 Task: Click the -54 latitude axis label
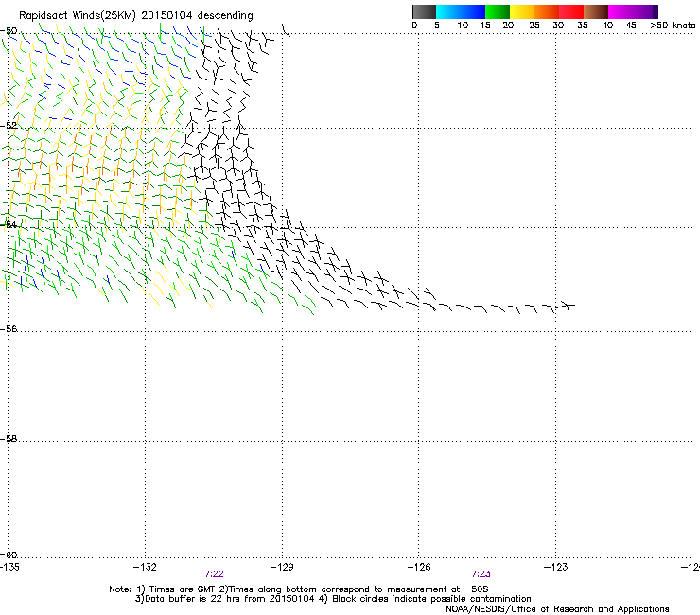[x=9, y=224]
